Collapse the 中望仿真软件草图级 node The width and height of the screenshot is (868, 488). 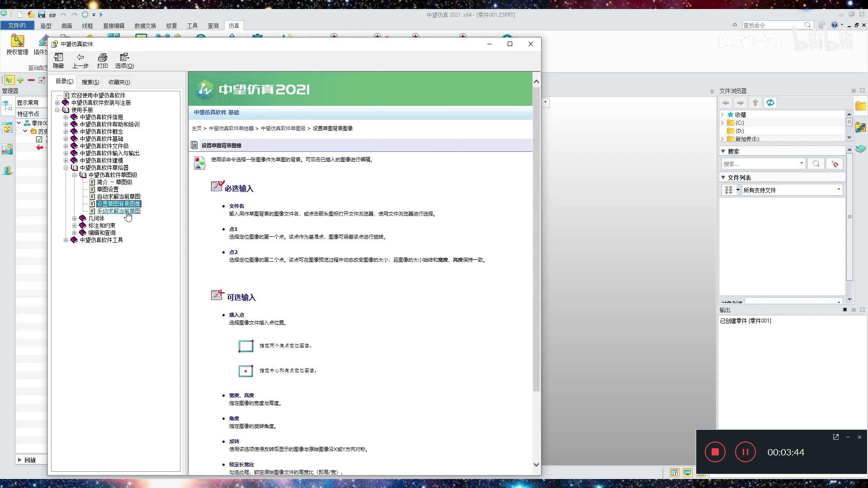(75, 175)
